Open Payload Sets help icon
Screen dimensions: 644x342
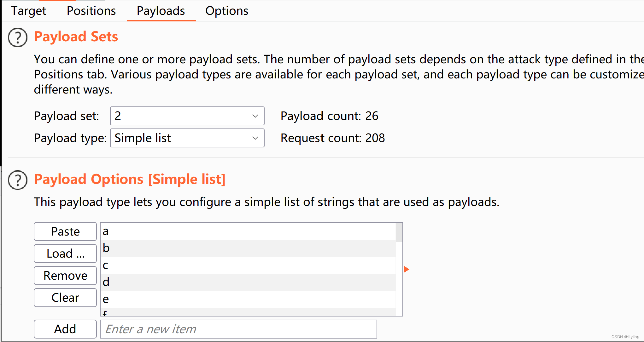click(18, 37)
